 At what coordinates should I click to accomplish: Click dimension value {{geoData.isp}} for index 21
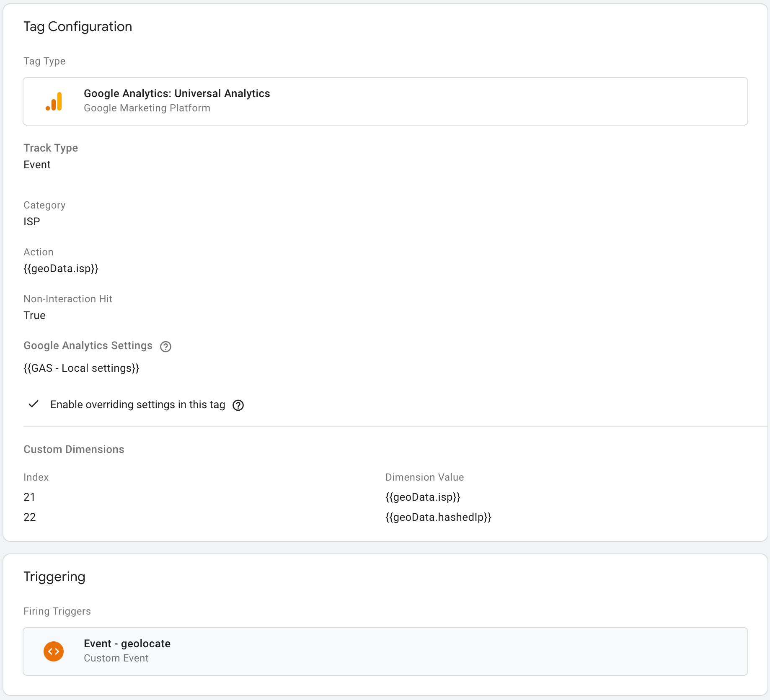[423, 497]
